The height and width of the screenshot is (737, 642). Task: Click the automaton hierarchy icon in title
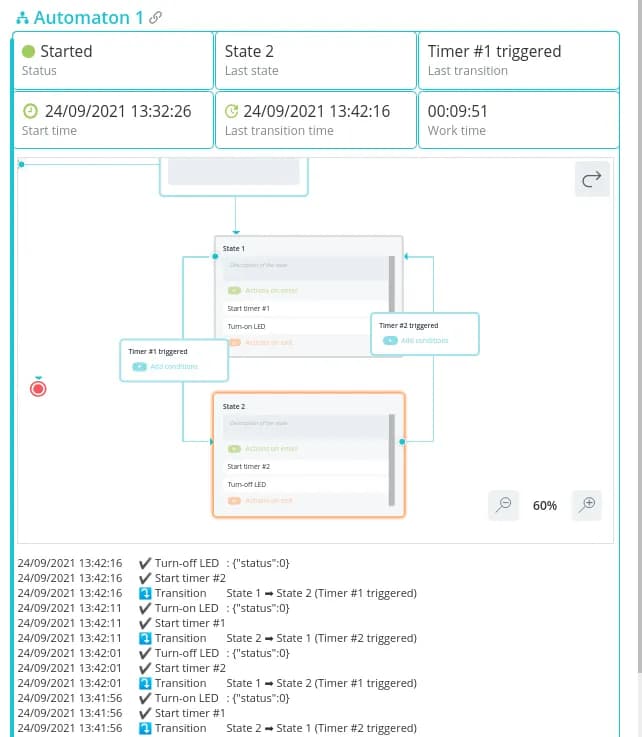pyautogui.click(x=22, y=18)
